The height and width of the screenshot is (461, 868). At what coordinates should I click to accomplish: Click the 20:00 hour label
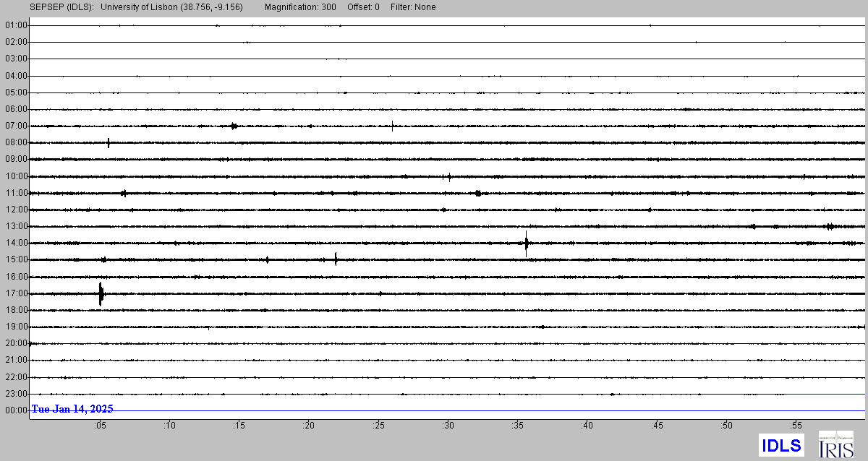pos(16,343)
